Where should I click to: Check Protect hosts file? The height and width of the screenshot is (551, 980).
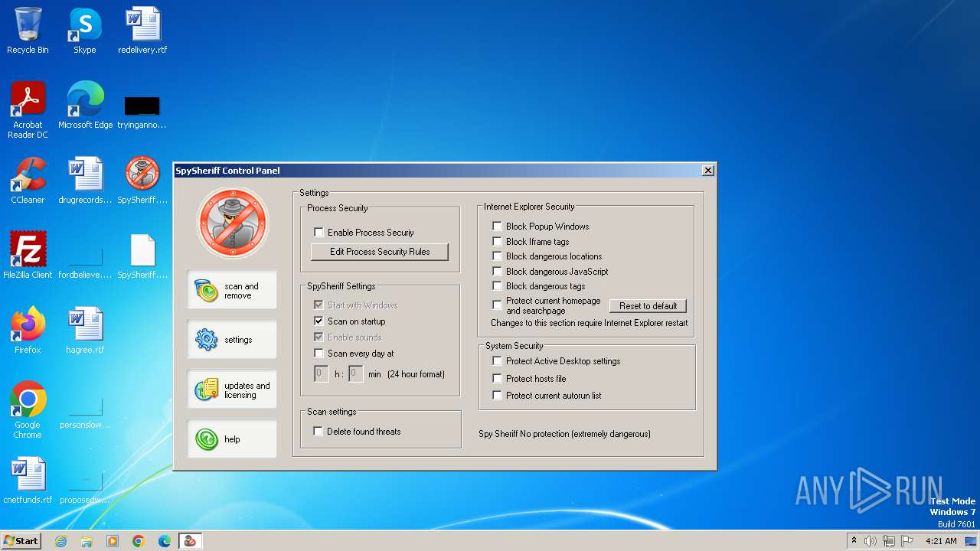point(498,379)
